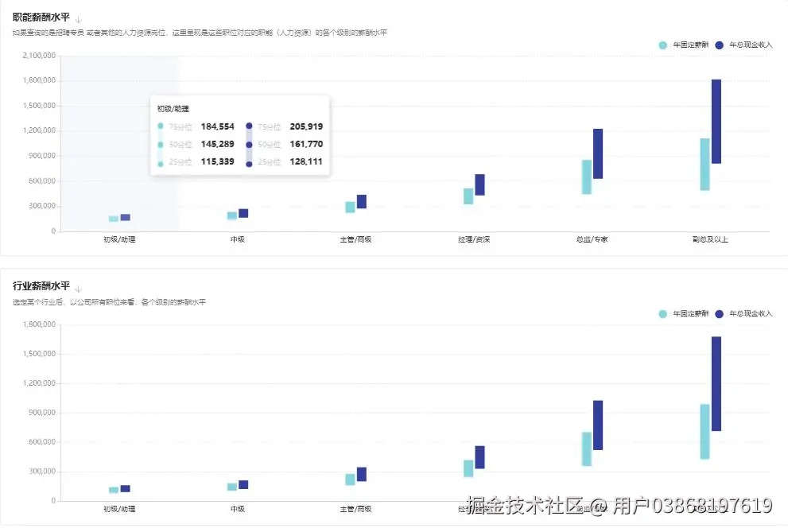The height and width of the screenshot is (532, 788).
Task: Toggle 年总现金收入 legend in 职能薪酬水平 chart
Action: pos(743,45)
